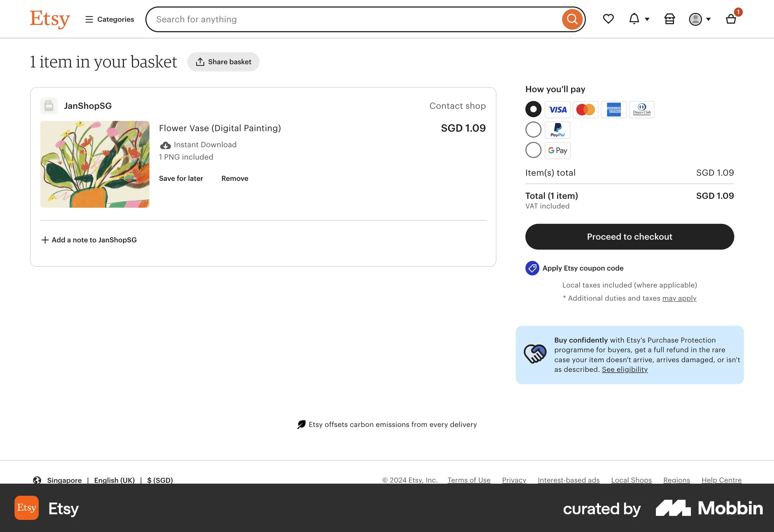Open the Categories menu

click(x=109, y=19)
